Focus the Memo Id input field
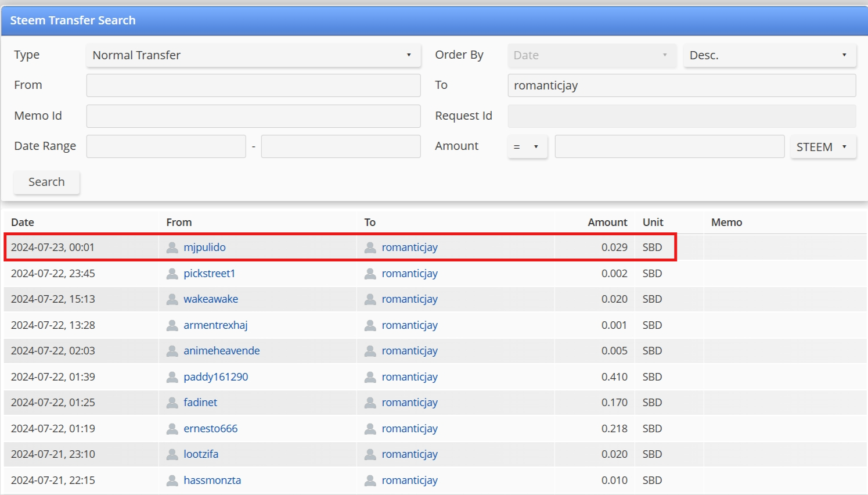The height and width of the screenshot is (495, 868). (x=253, y=116)
